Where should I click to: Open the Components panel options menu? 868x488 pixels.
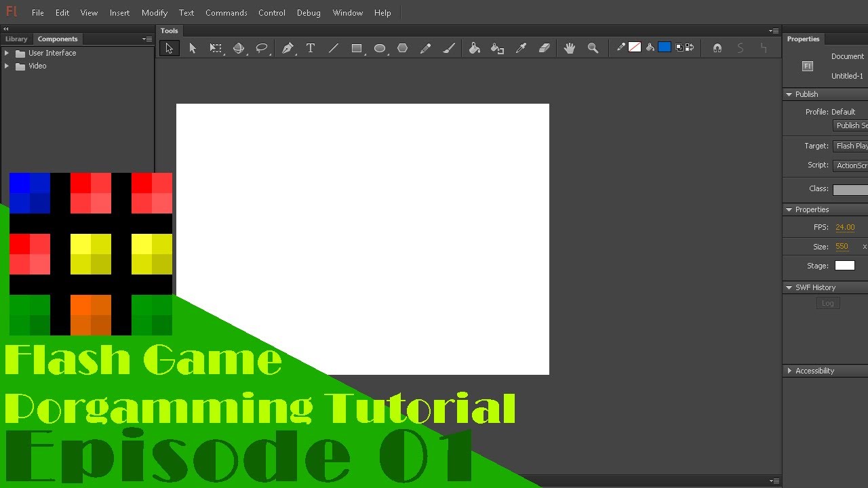coord(146,39)
